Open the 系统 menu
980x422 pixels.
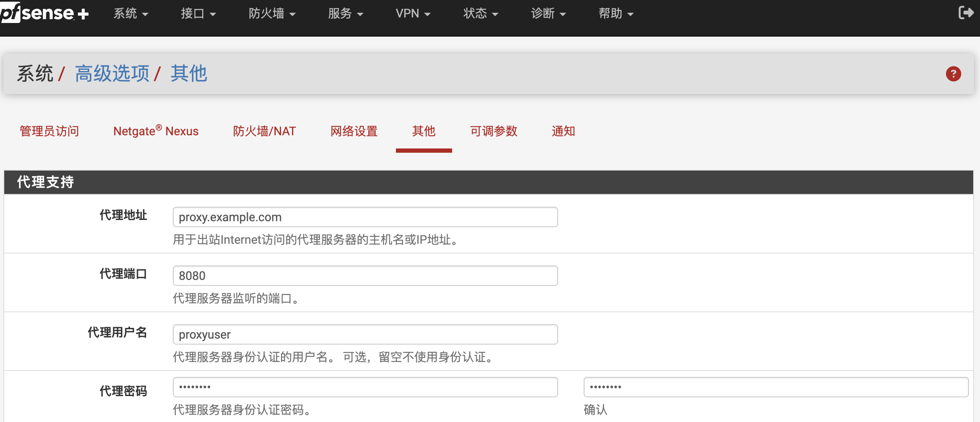tap(131, 14)
